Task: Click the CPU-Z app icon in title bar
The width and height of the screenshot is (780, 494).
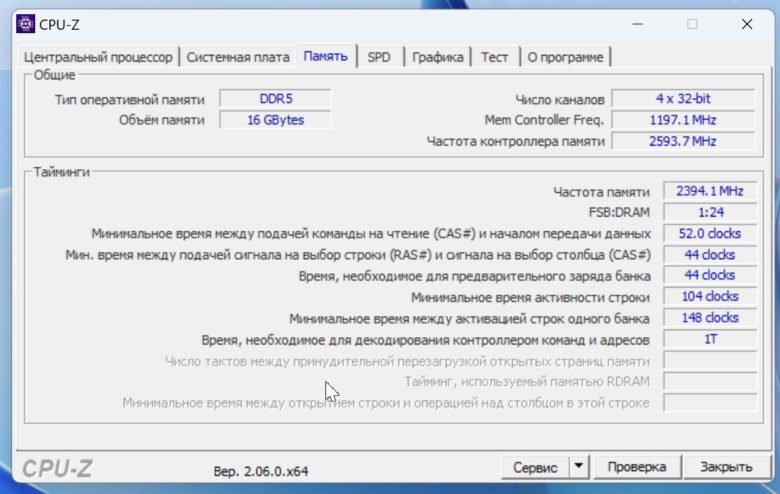Action: 25,24
